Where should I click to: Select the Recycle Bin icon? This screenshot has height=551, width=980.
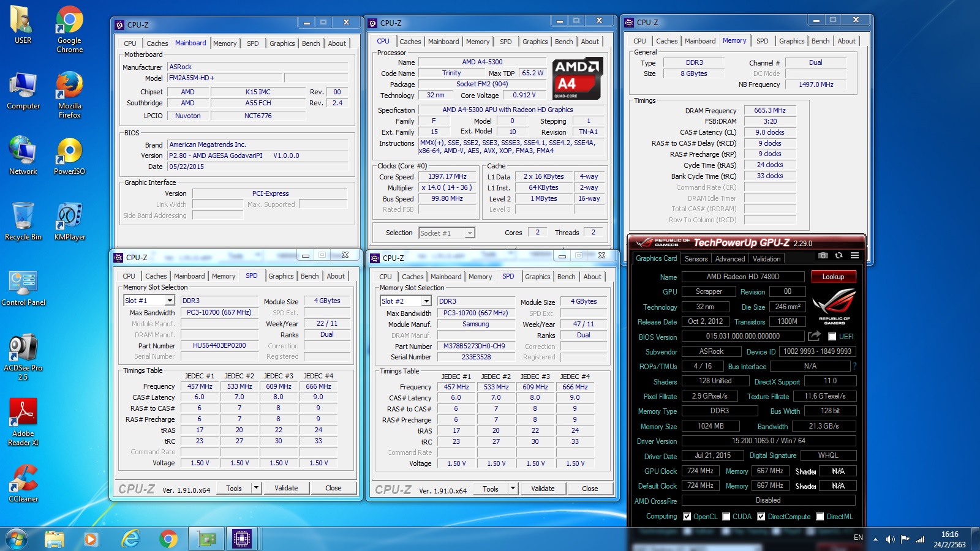point(23,222)
